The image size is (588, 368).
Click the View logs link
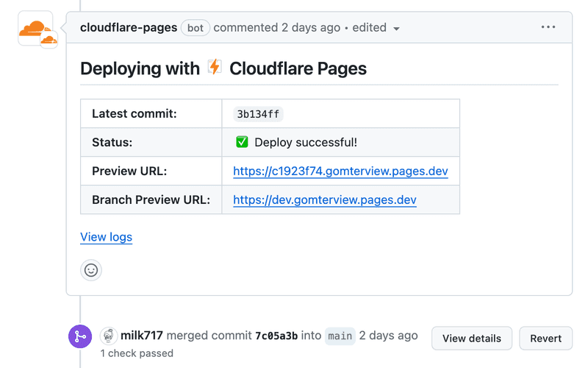click(106, 237)
